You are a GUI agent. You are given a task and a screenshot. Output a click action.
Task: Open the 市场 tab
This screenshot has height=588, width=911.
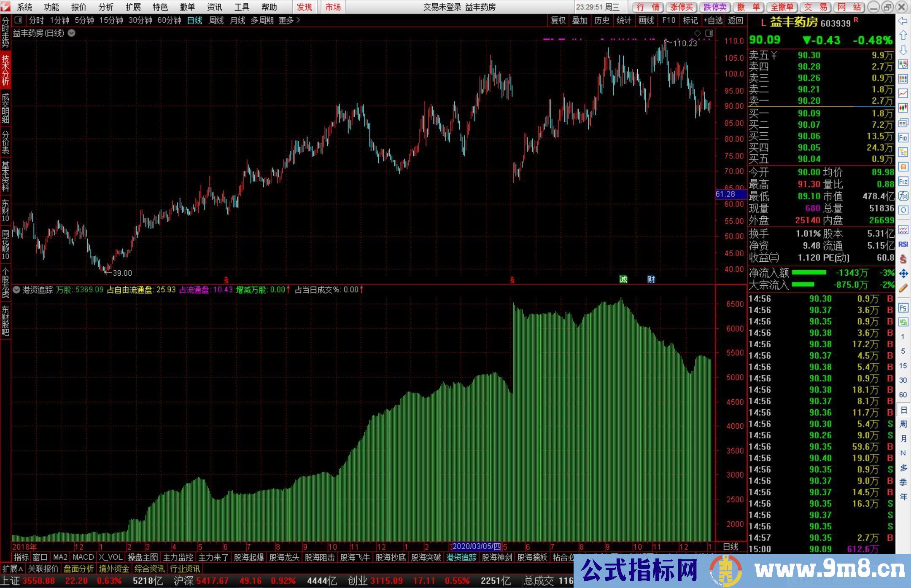tap(333, 7)
